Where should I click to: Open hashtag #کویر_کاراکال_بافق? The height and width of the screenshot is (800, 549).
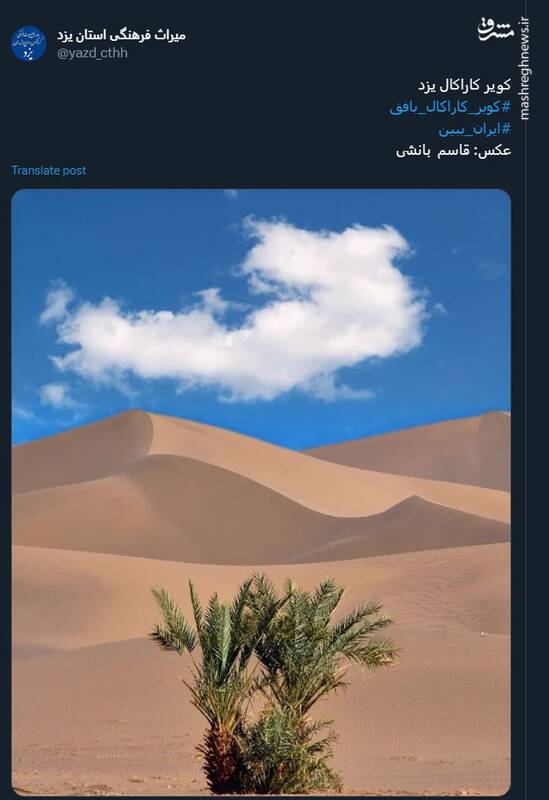(x=450, y=107)
